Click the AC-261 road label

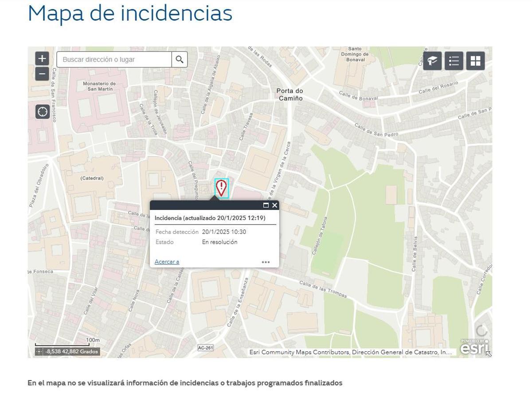click(x=204, y=348)
